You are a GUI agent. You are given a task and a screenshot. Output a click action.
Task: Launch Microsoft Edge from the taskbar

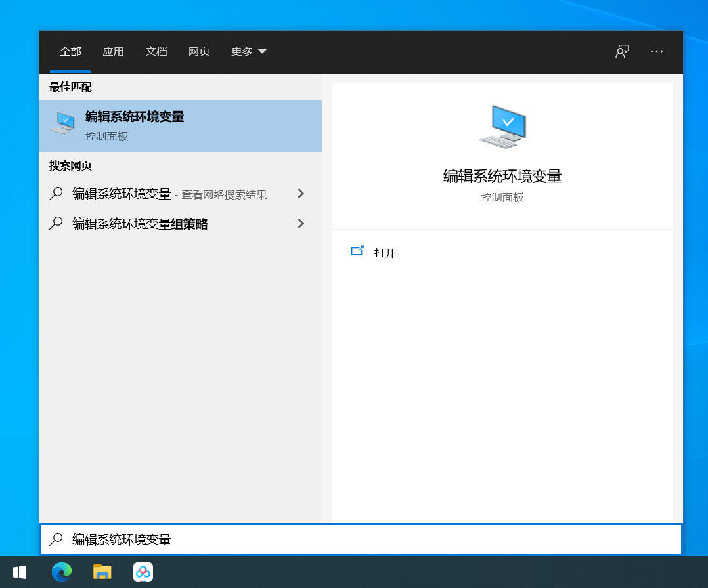click(x=62, y=572)
